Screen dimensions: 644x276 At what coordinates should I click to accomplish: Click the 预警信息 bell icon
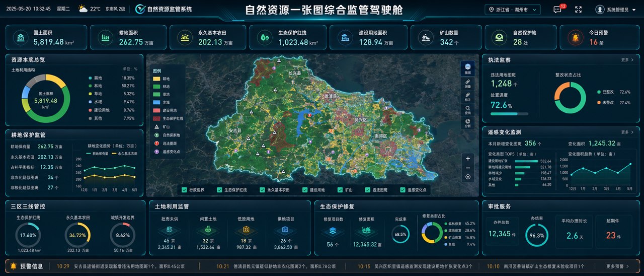coord(13,266)
